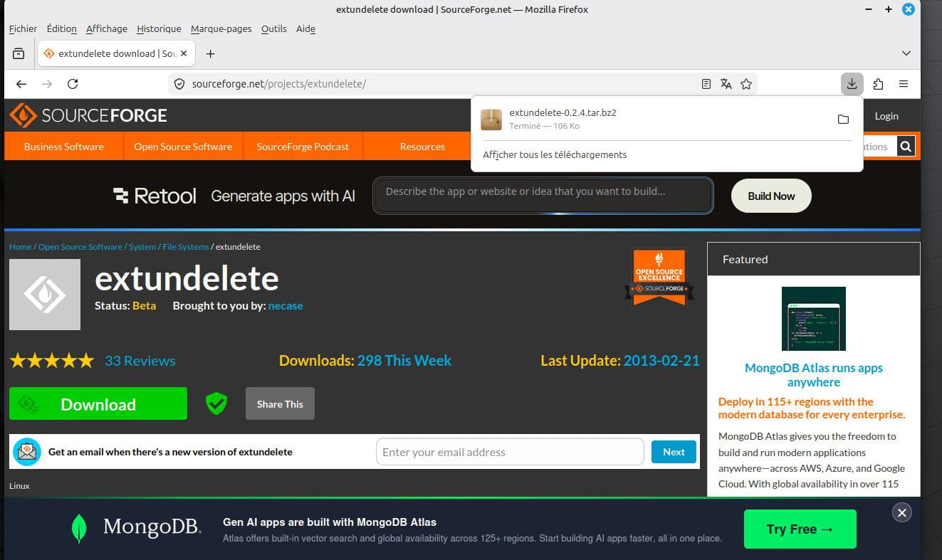Click the extundelete project logo thumbnail
Screen dimensions: 942x560
pos(45,295)
